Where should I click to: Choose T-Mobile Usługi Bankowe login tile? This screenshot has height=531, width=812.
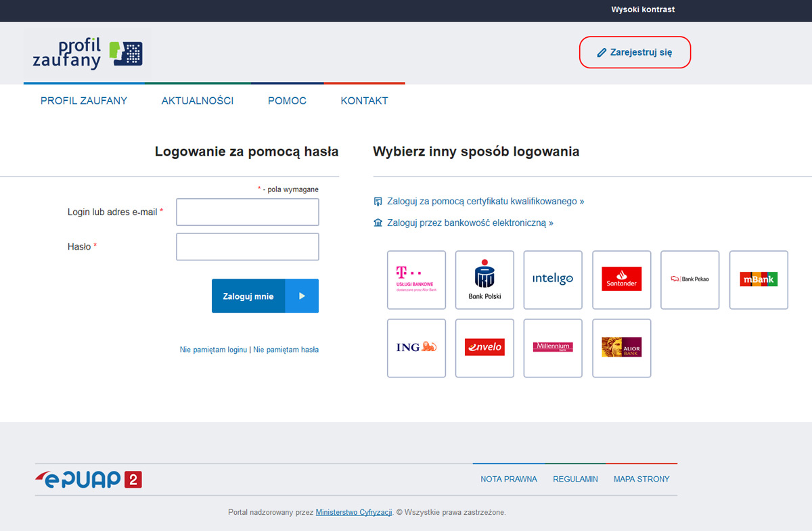pos(416,279)
